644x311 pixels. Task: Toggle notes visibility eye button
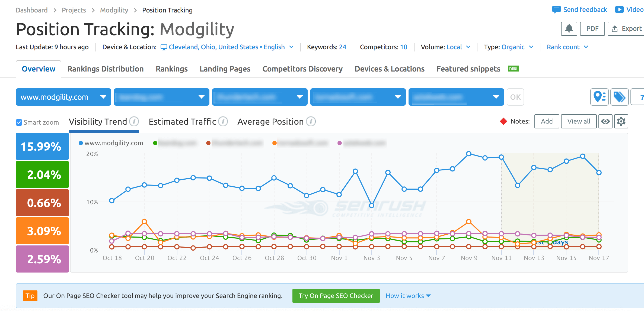tap(605, 121)
